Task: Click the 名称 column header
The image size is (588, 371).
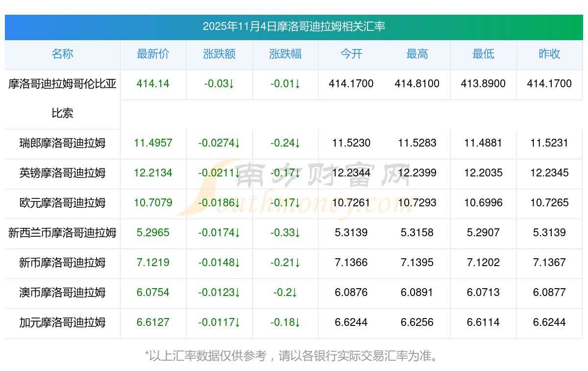Action: coord(62,54)
